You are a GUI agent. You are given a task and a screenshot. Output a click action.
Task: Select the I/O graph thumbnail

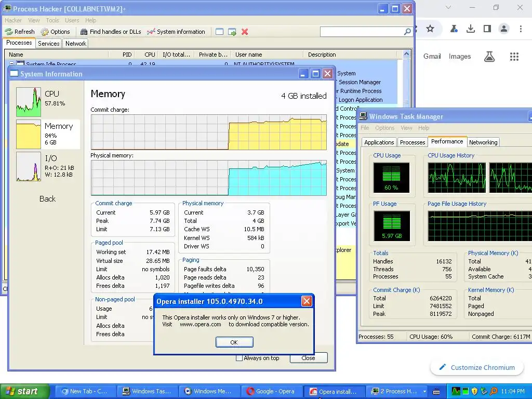click(x=29, y=166)
